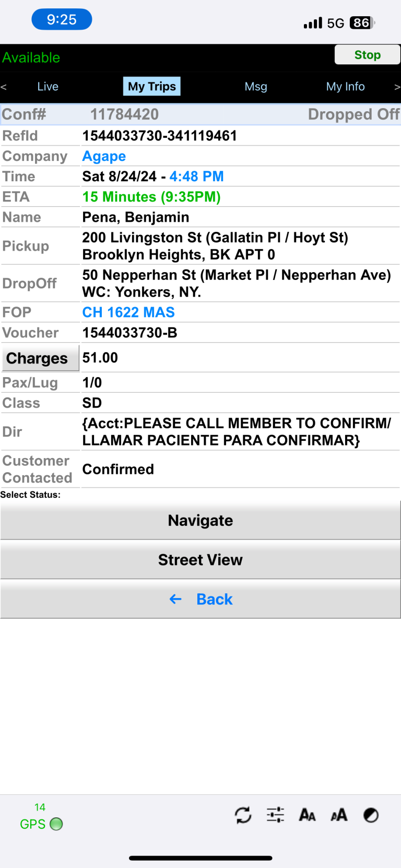
Task: Tap the left arrow before Live tab
Action: point(4,87)
